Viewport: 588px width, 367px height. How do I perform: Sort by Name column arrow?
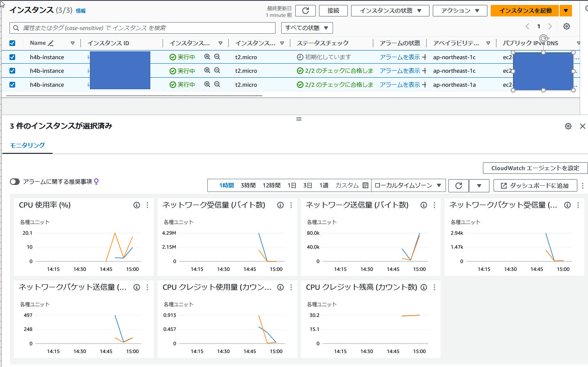[73, 43]
